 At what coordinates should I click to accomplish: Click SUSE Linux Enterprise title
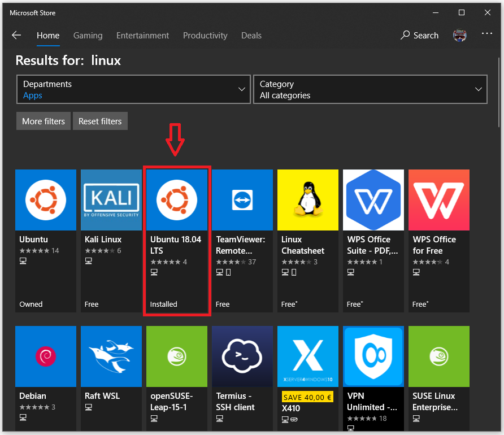coord(435,402)
